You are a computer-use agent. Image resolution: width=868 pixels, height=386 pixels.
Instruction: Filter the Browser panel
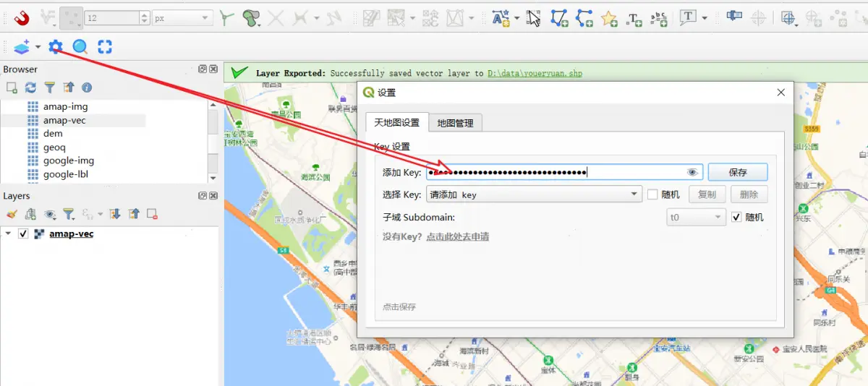(49, 87)
